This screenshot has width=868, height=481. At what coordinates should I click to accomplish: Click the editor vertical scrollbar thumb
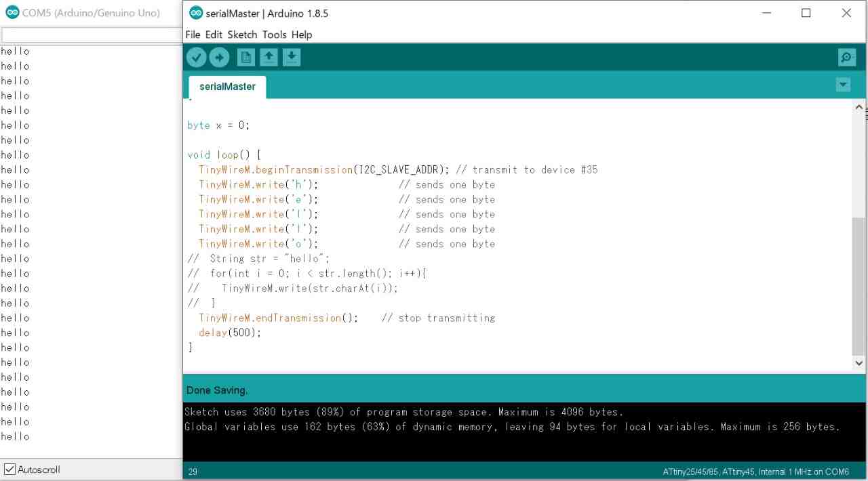click(x=859, y=286)
